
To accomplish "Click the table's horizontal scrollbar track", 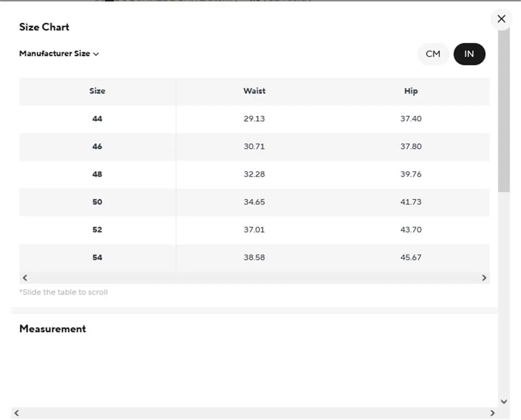I will 254,278.
